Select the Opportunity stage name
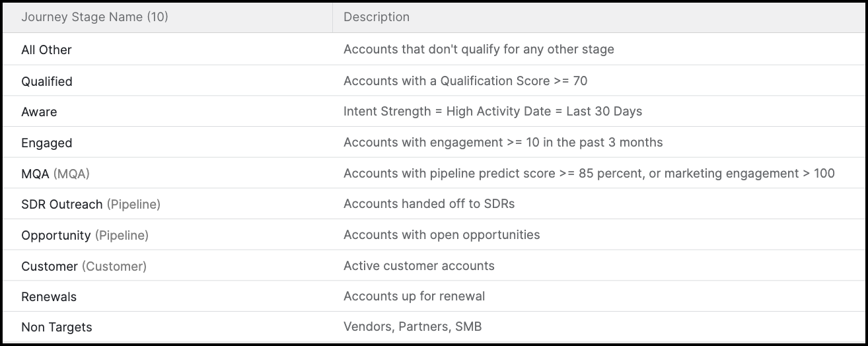The height and width of the screenshot is (346, 868). (56, 235)
